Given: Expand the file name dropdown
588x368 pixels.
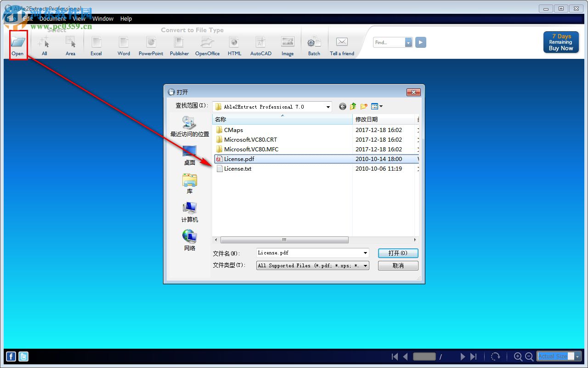Looking at the screenshot, I should (365, 253).
